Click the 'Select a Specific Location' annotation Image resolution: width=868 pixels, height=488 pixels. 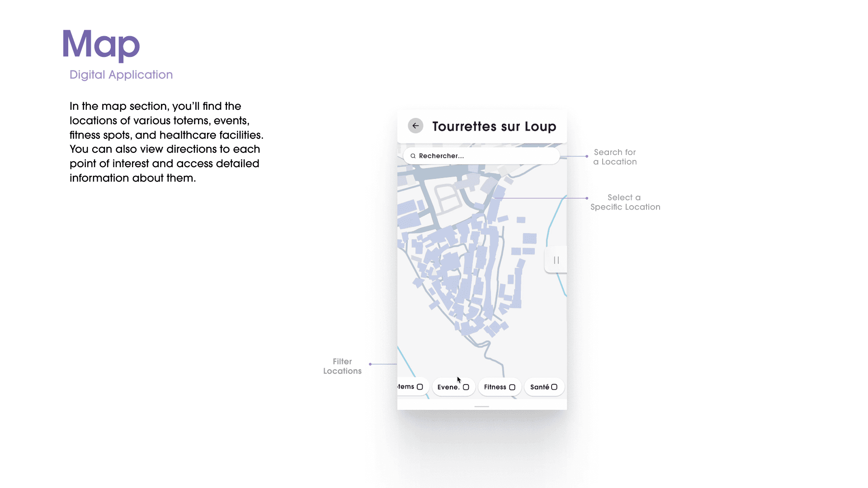(x=625, y=202)
